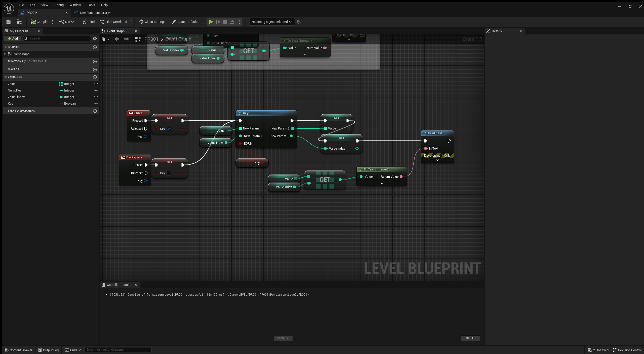Add a new variable with plus icon
Image resolution: width=644 pixels, height=354 pixels.
point(95,77)
